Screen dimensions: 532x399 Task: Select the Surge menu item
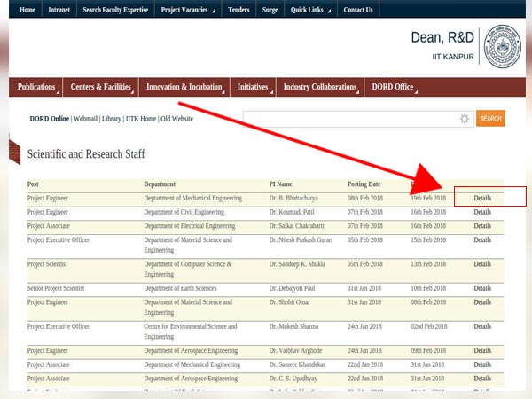point(270,10)
